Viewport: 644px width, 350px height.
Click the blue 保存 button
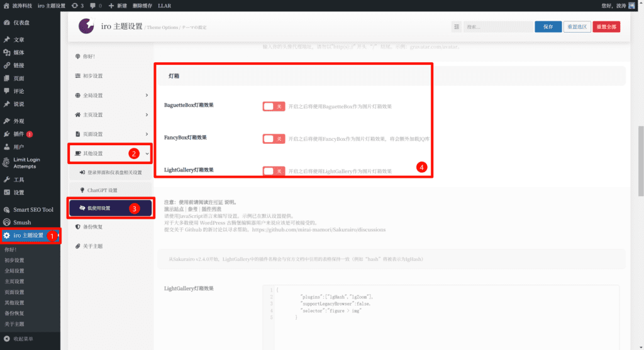pyautogui.click(x=548, y=26)
